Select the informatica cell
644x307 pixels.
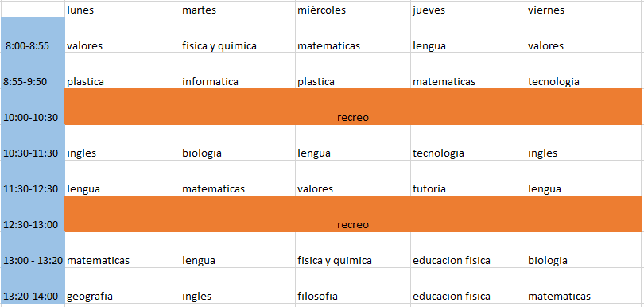pos(238,71)
